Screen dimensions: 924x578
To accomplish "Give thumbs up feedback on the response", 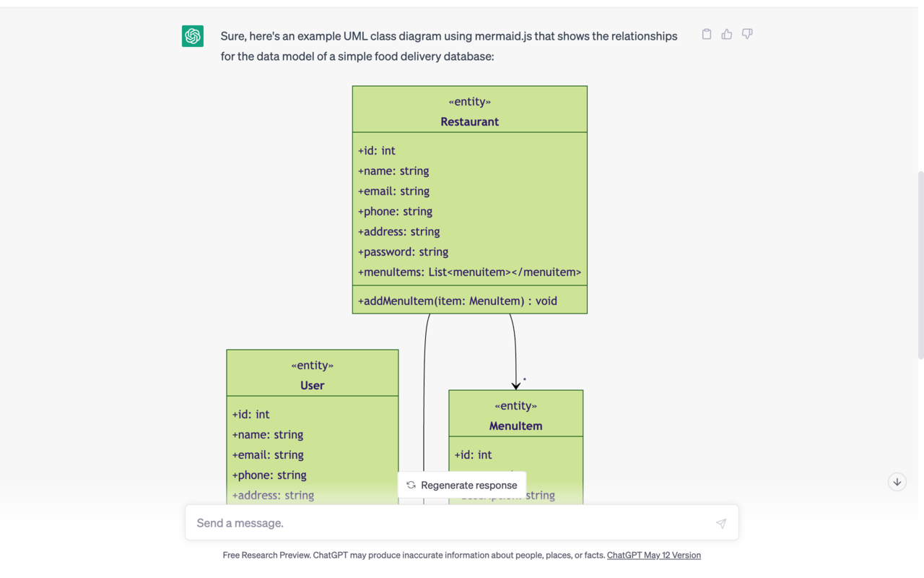I will pyautogui.click(x=726, y=33).
